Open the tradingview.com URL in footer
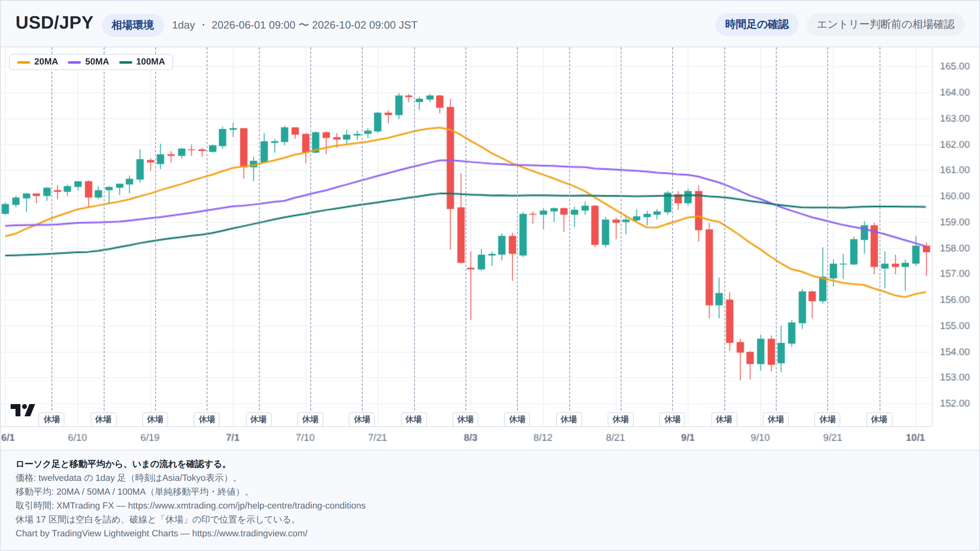This screenshot has width=980, height=551. (249, 533)
